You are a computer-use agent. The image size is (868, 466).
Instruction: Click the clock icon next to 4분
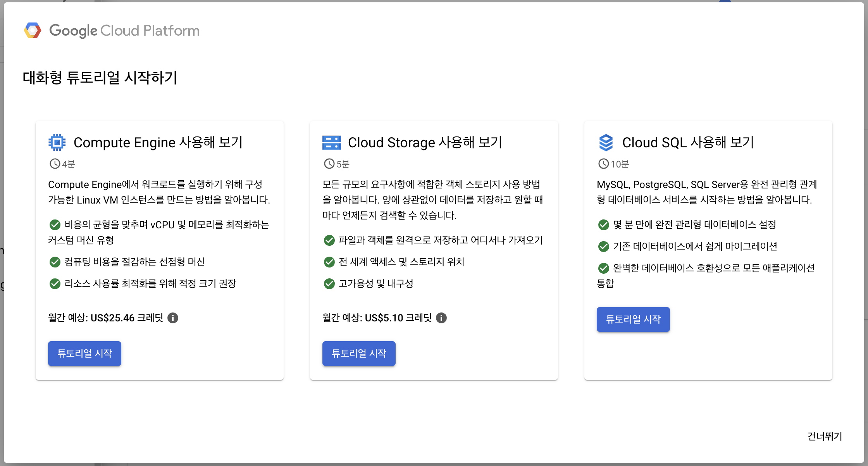55,164
